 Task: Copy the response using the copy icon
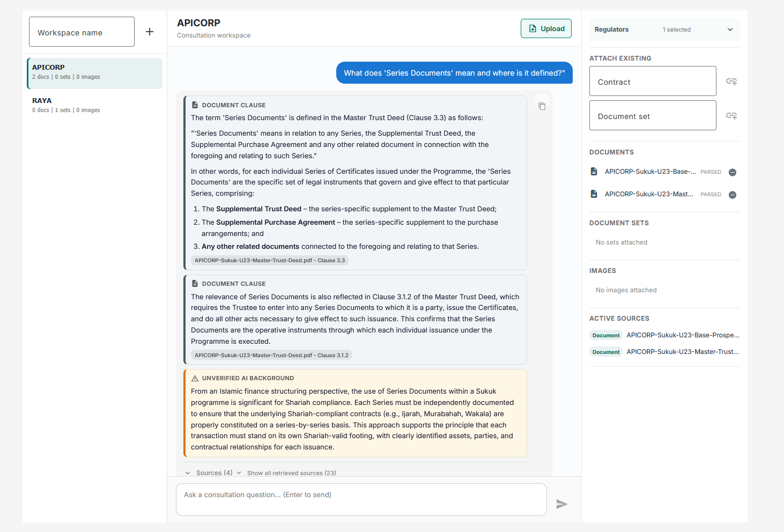[542, 106]
